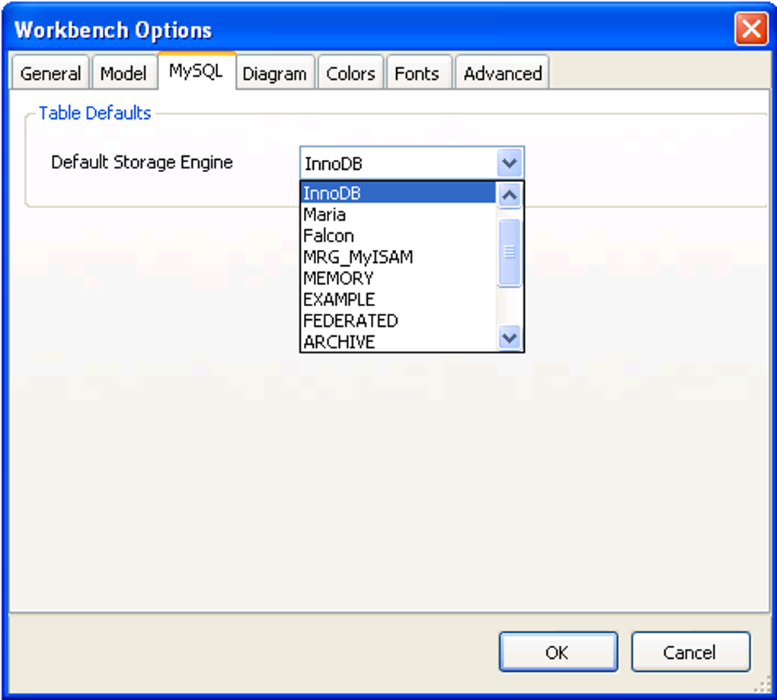Select MEMORY engine entry

click(398, 279)
